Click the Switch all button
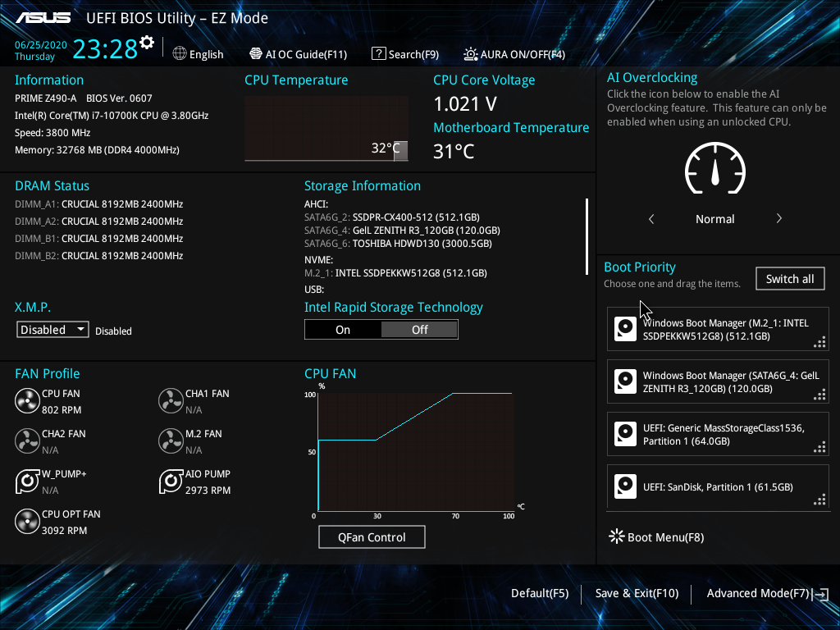 790,279
